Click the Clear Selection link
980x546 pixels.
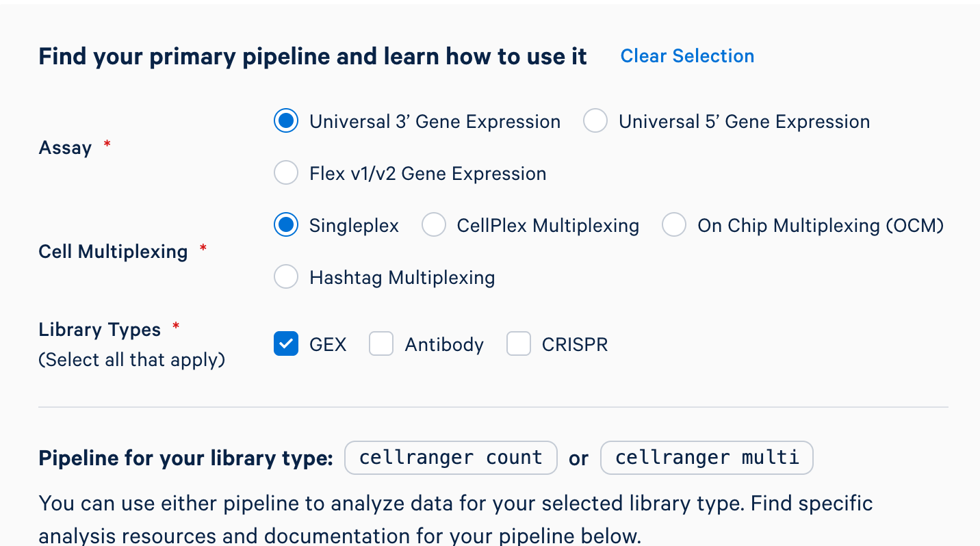[687, 56]
